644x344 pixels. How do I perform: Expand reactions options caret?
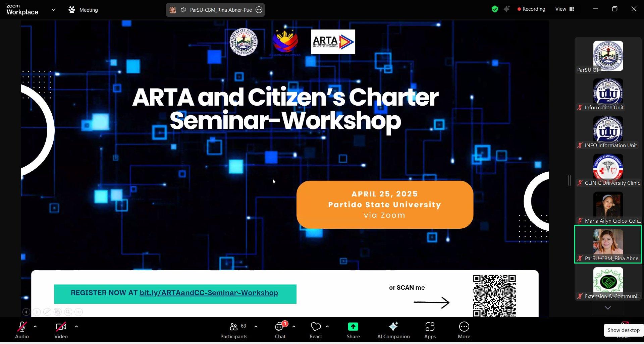click(x=327, y=326)
